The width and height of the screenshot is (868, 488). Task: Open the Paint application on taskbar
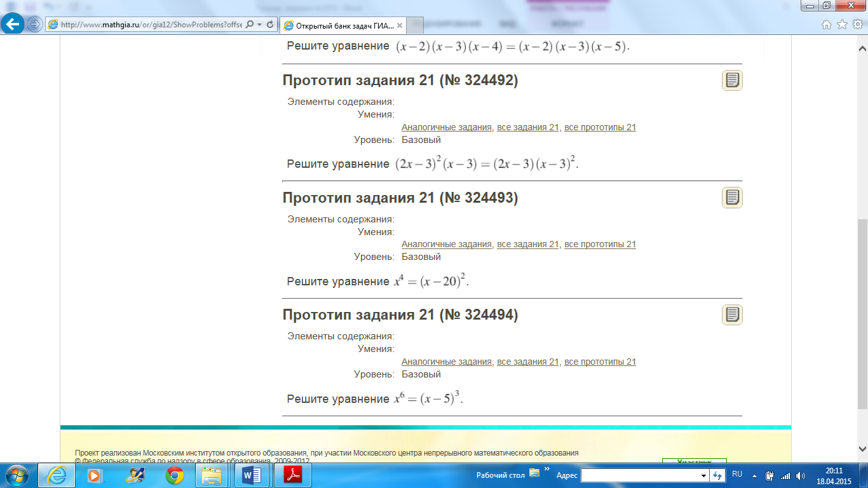pos(135,475)
